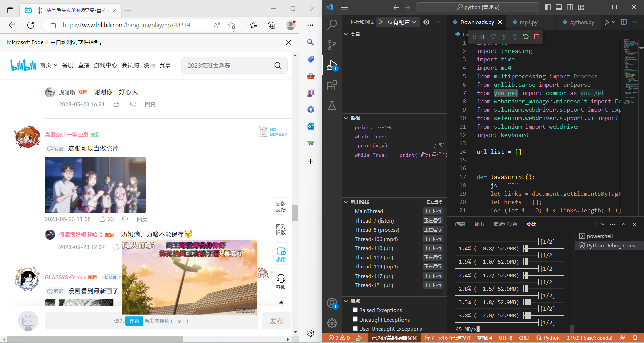Viewport: 644px width, 343px height.
Task: Pause the running debug session
Action: (482, 37)
